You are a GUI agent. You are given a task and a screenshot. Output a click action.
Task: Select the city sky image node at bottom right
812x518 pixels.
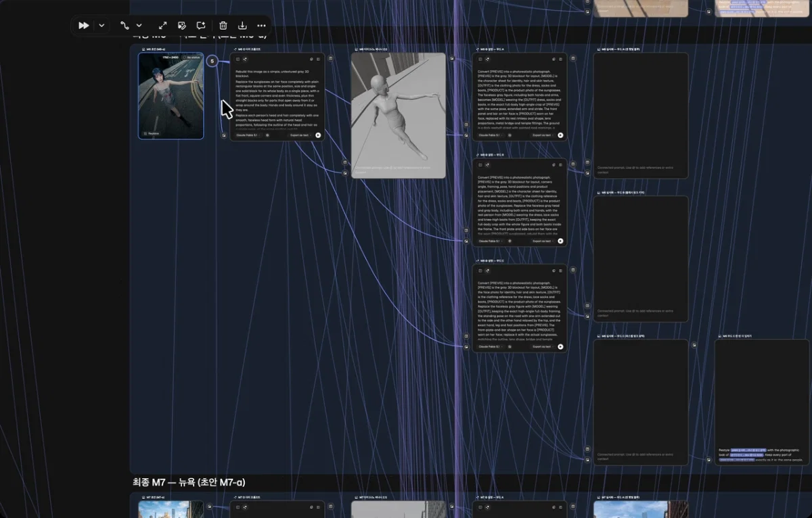pyautogui.click(x=641, y=509)
